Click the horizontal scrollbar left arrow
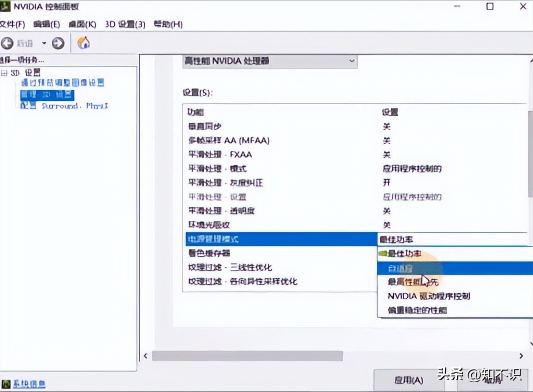533x392 pixels. (146, 356)
